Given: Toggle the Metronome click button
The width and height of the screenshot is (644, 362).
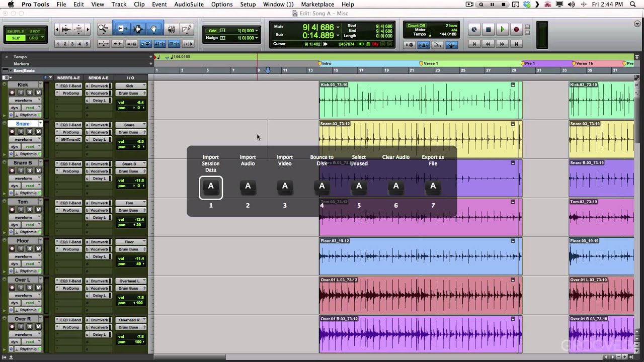Looking at the screenshot, I should [x=424, y=45].
